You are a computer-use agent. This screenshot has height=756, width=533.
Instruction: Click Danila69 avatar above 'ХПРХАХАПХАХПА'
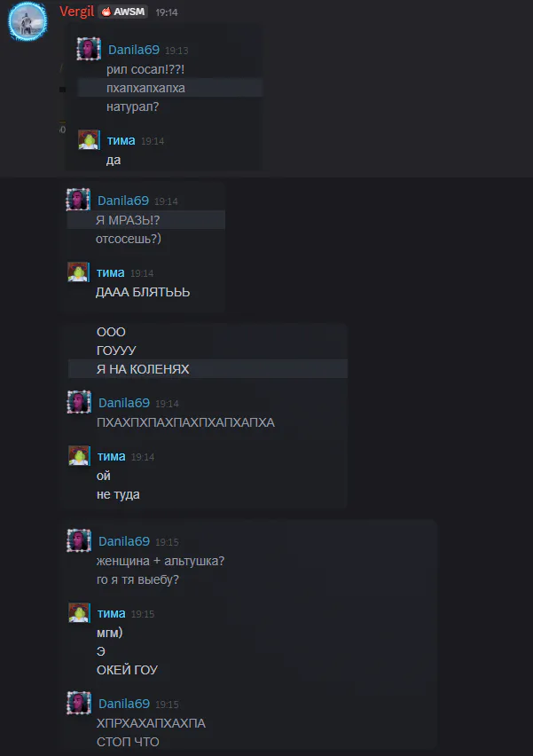pos(79,703)
